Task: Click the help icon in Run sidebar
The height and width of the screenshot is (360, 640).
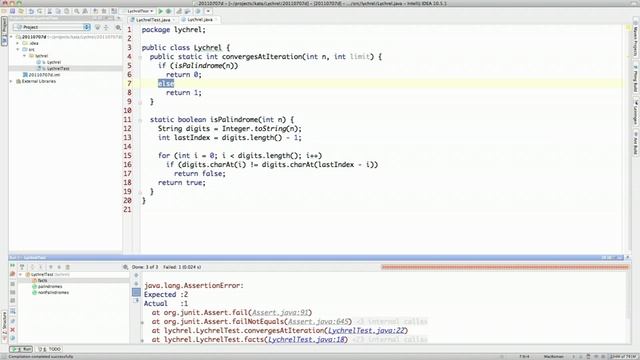Action: (13, 338)
